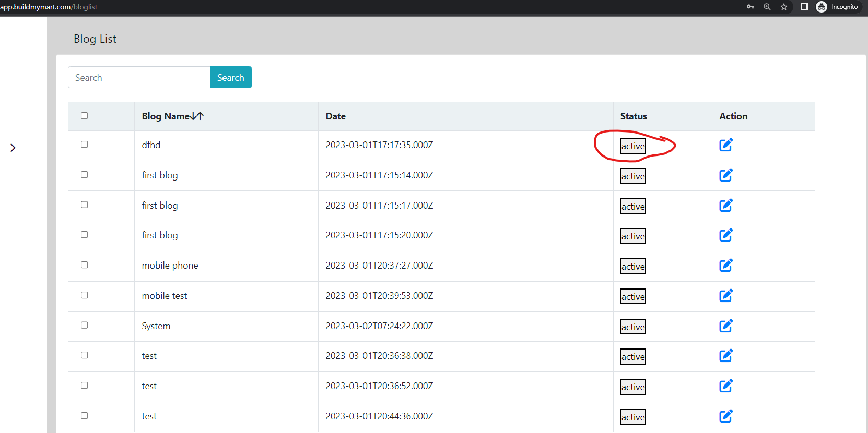This screenshot has height=433, width=868.
Task: Edit the System blog entry
Action: coord(726,326)
